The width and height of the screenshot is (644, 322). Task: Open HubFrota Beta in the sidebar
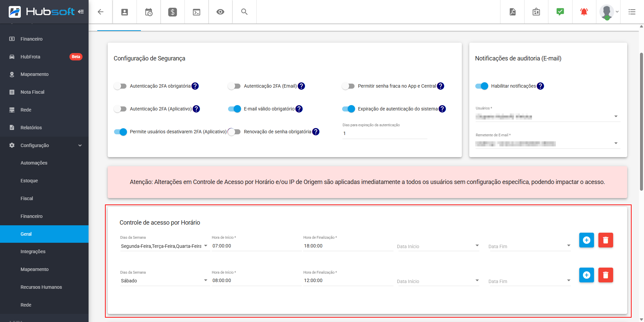(x=31, y=57)
